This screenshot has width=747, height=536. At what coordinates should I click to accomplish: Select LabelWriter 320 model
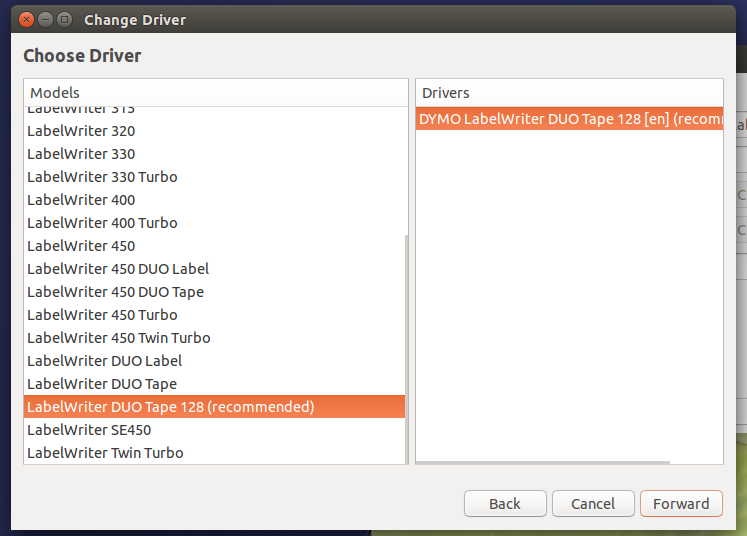pos(214,131)
